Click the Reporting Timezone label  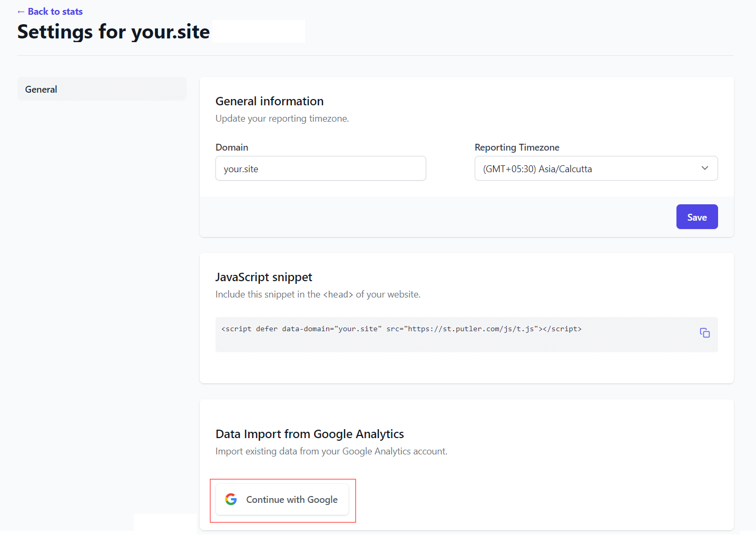coord(517,147)
